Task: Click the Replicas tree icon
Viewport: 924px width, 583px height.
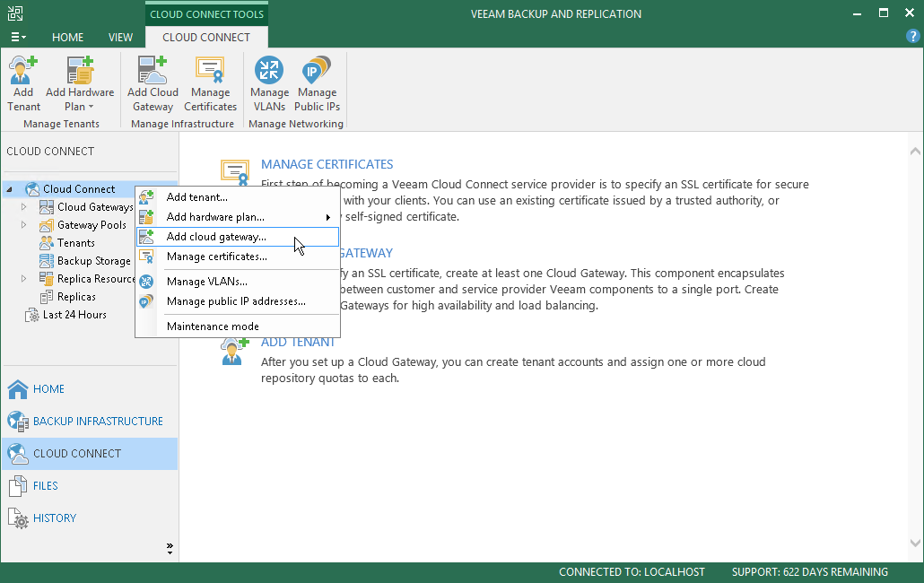Action: pos(47,297)
